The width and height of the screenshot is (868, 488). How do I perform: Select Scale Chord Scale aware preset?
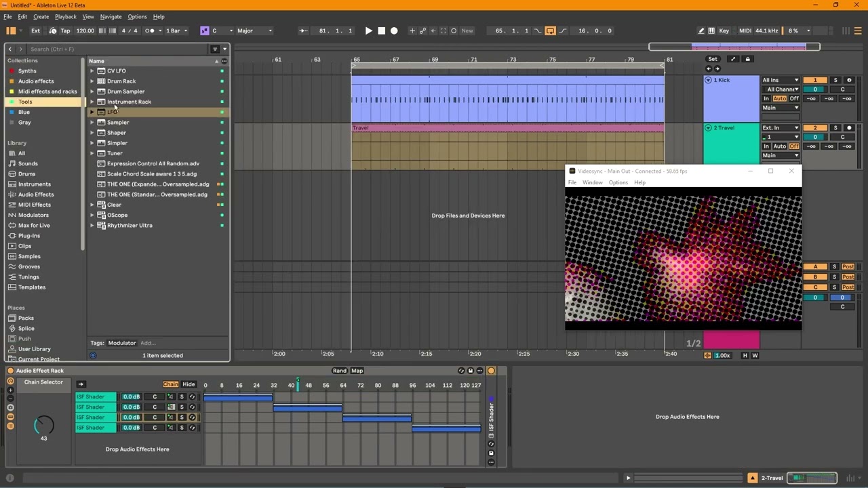[x=152, y=174]
